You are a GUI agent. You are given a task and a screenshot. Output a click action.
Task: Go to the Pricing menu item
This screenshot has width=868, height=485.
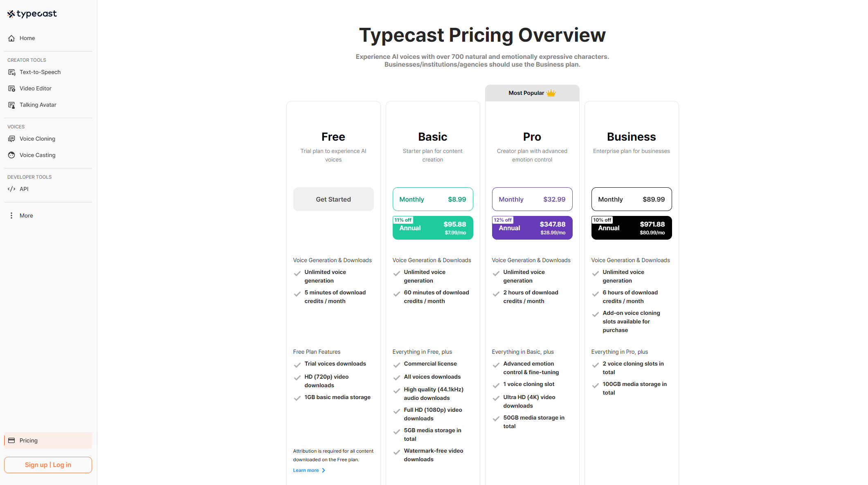[29, 440]
